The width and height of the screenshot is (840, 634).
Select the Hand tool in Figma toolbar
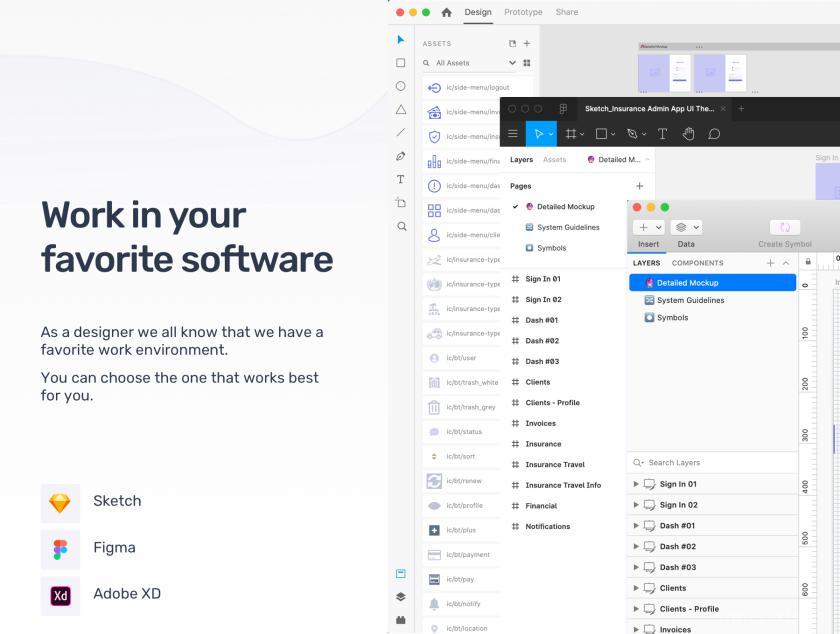(688, 134)
